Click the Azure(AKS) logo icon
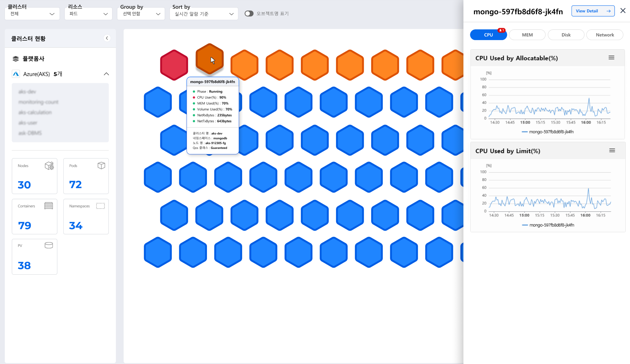630x364 pixels. [x=16, y=74]
